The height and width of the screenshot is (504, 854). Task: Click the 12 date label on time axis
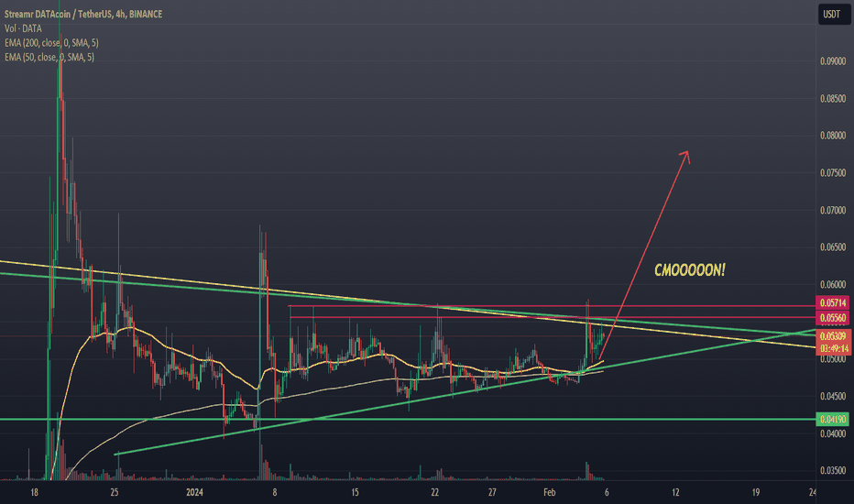(x=675, y=493)
